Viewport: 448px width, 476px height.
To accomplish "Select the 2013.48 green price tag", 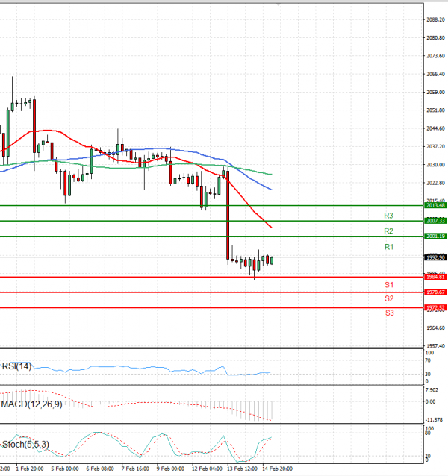I will [x=435, y=205].
